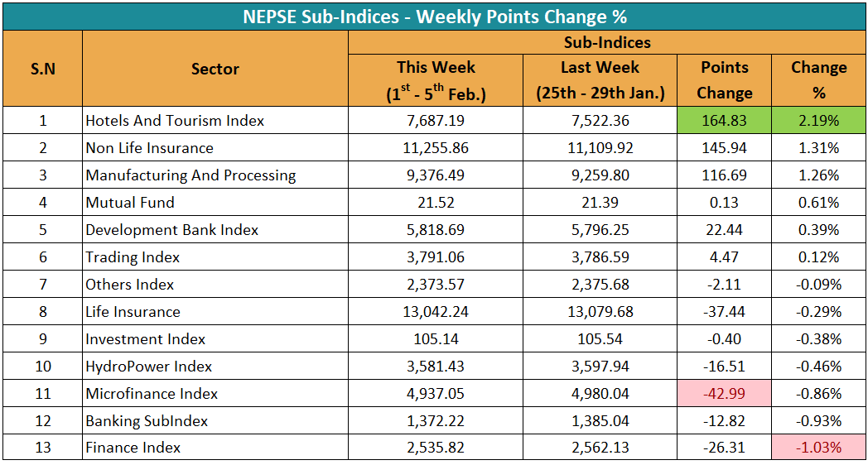The image size is (868, 465).
Task: Select the This Week column header
Action: coord(436,80)
